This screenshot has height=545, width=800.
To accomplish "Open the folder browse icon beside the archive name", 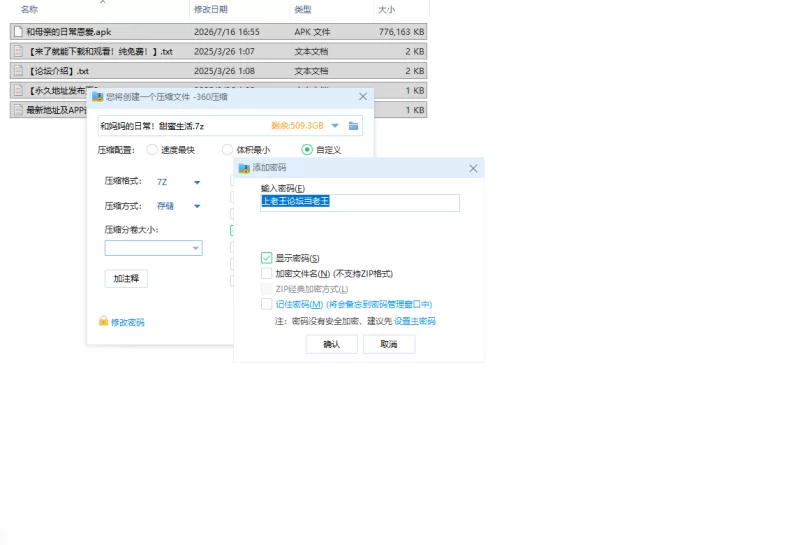I will click(x=353, y=126).
